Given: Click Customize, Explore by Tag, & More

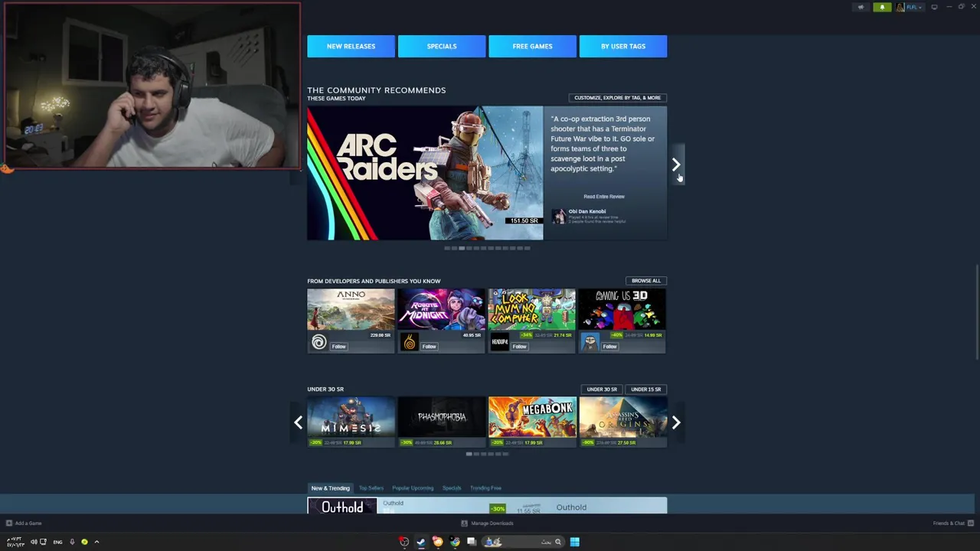Looking at the screenshot, I should click(x=617, y=98).
